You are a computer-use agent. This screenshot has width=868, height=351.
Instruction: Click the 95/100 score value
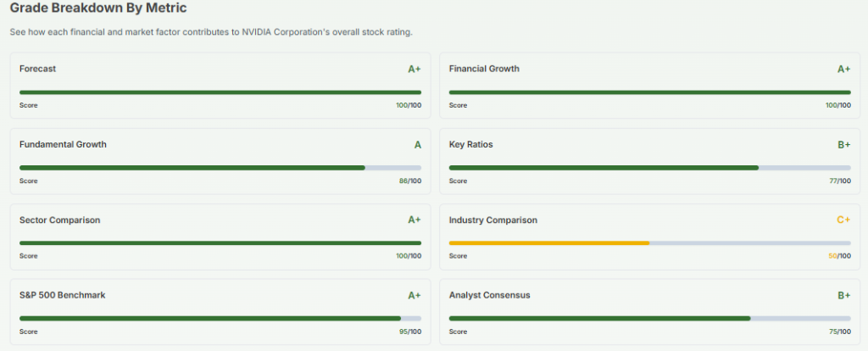[x=410, y=331]
